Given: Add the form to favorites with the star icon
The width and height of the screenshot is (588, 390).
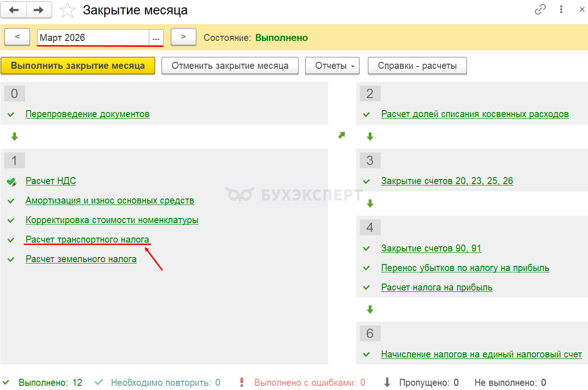Looking at the screenshot, I should click(x=68, y=10).
